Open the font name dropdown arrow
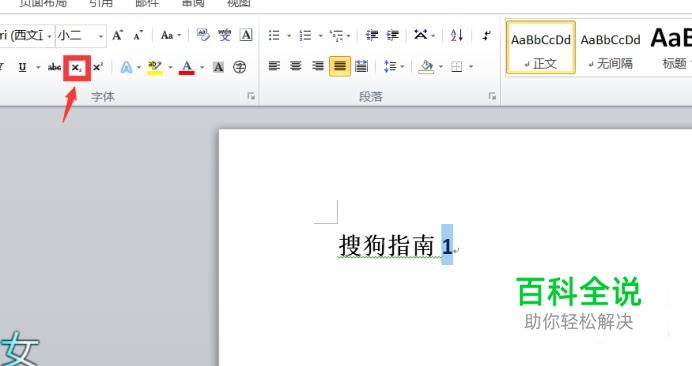692x366 pixels. (x=49, y=36)
